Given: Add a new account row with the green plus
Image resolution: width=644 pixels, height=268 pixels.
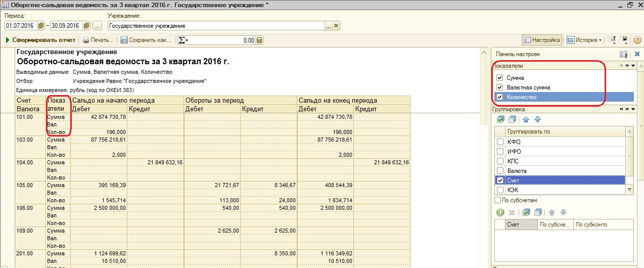Looking at the screenshot, I should pos(500,213).
